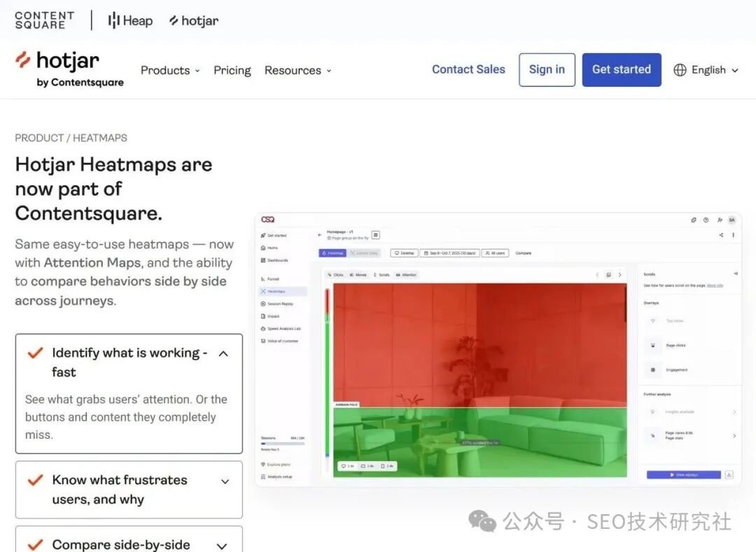Click the download icon beside View replays
Image resolution: width=756 pixels, height=552 pixels.
pyautogui.click(x=729, y=474)
